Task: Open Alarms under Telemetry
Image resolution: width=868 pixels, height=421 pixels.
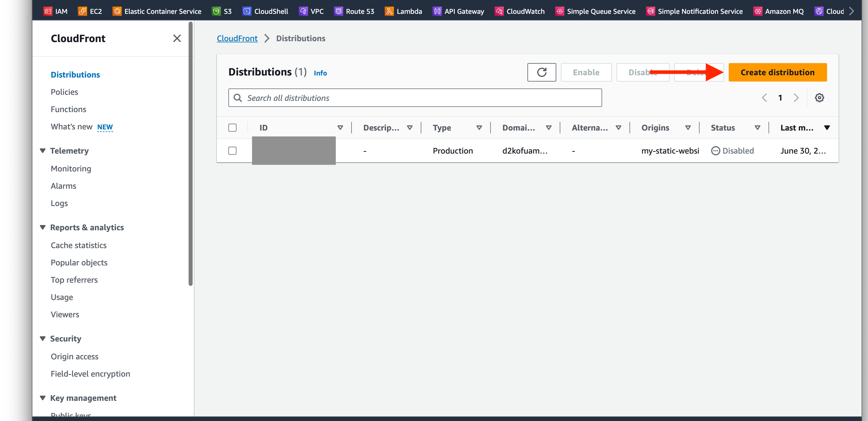Action: click(63, 186)
